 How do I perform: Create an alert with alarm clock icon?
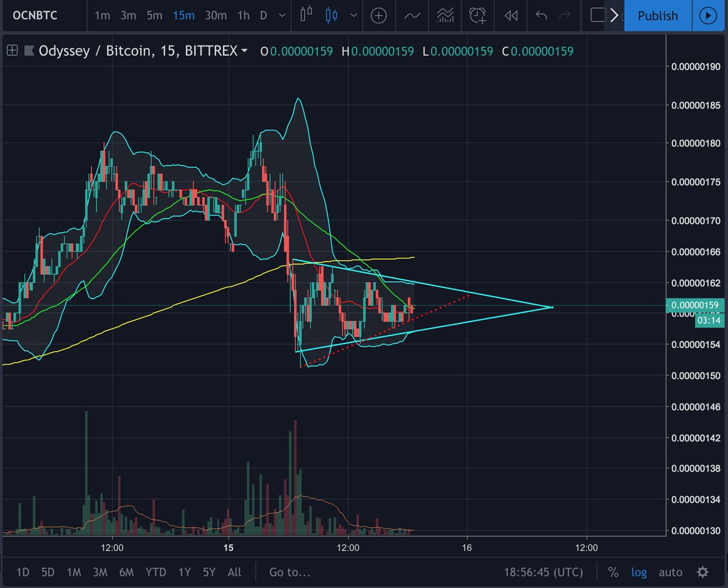[477, 16]
